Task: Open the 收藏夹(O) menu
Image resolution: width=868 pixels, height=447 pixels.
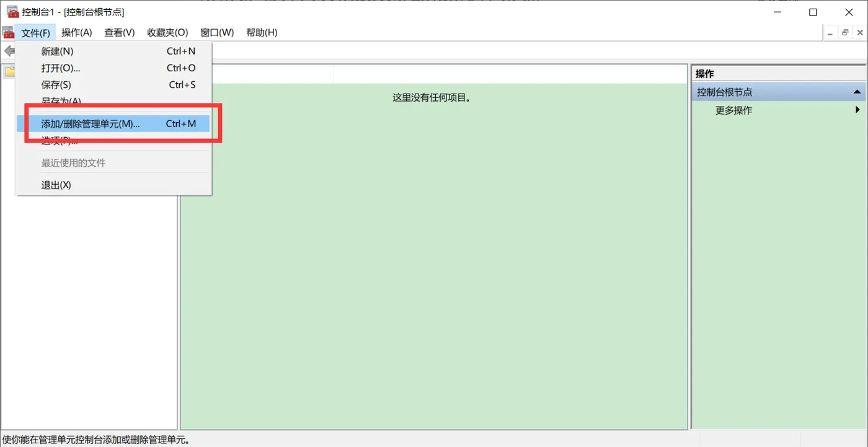Action: click(167, 33)
